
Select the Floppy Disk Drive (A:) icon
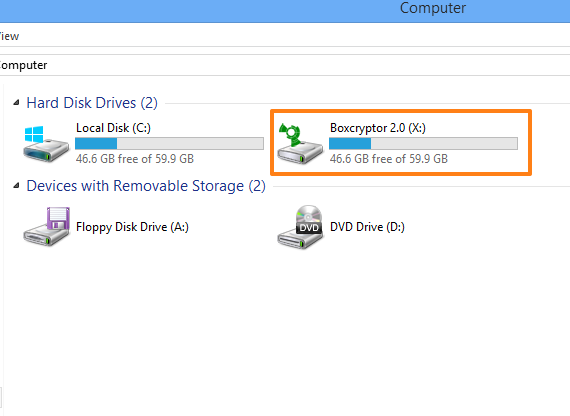pyautogui.click(x=46, y=227)
